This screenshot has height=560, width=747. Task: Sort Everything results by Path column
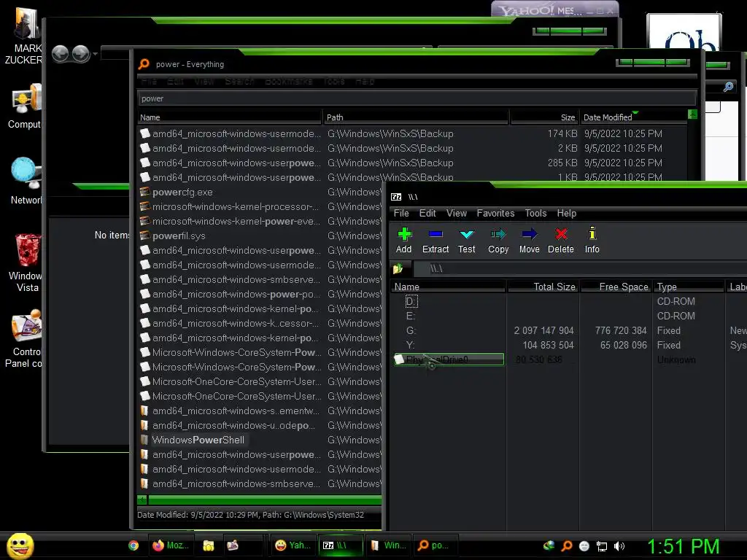[415, 117]
